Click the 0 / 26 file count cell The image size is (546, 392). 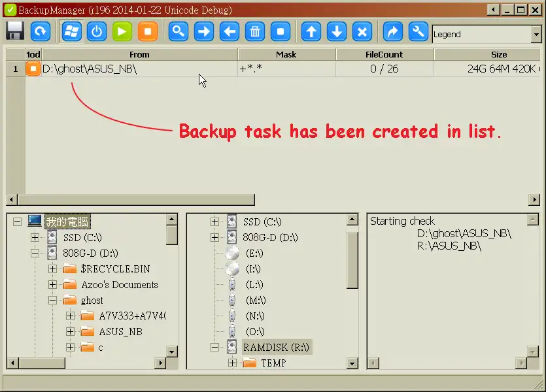click(384, 69)
